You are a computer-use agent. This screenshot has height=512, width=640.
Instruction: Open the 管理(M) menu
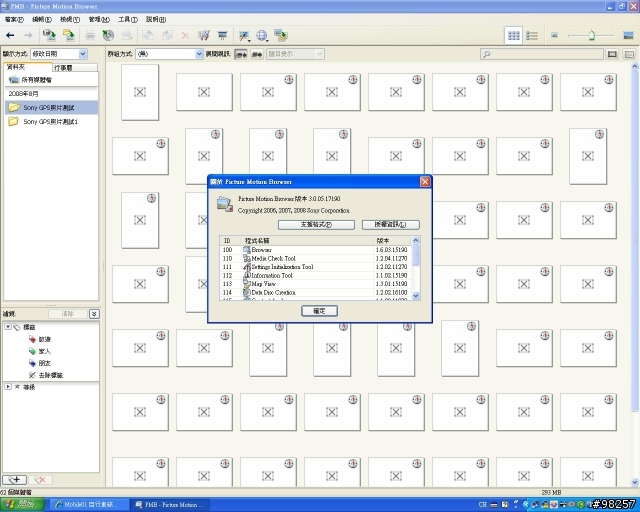click(x=99, y=19)
